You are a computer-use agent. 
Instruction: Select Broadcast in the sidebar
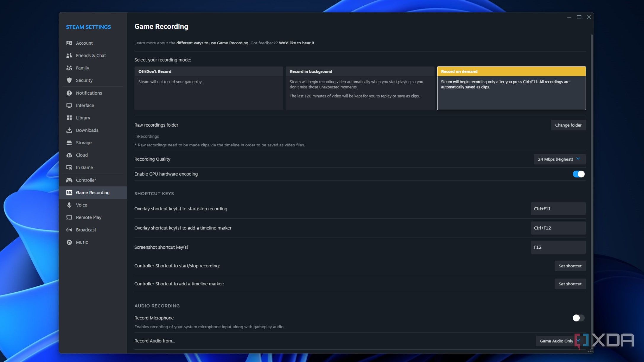(x=93, y=230)
